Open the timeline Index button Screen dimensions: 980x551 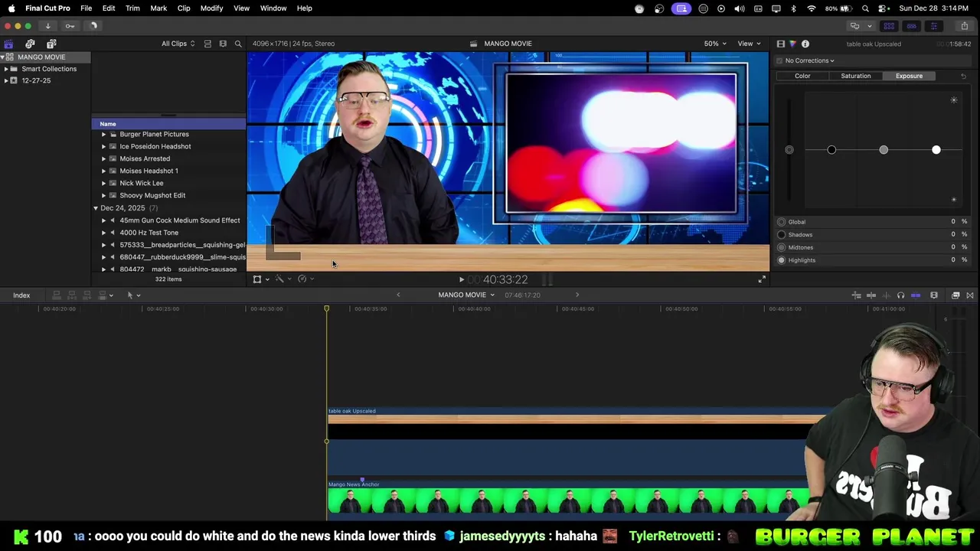[x=21, y=295]
